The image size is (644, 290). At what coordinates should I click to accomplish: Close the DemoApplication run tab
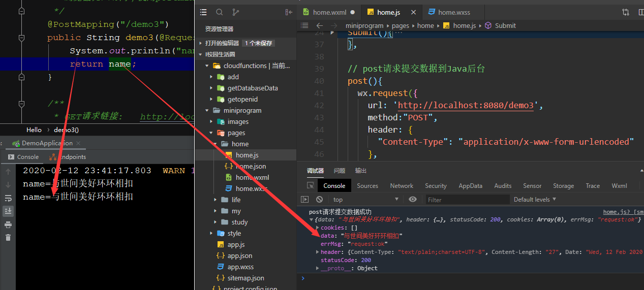point(78,143)
